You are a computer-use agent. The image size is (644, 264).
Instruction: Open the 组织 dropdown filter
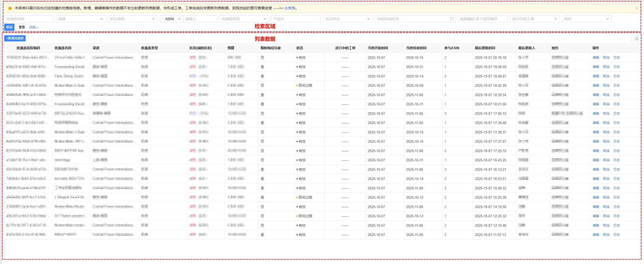tap(586, 19)
